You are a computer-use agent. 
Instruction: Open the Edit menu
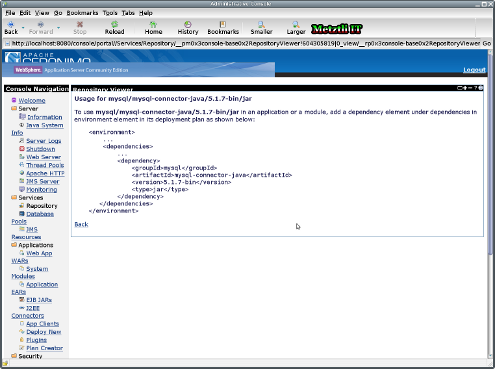(25, 13)
